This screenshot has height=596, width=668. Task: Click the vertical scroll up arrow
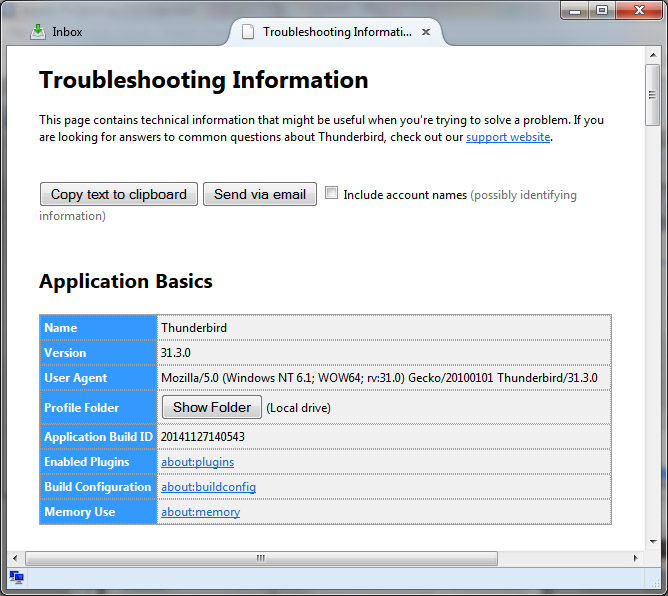click(x=653, y=55)
